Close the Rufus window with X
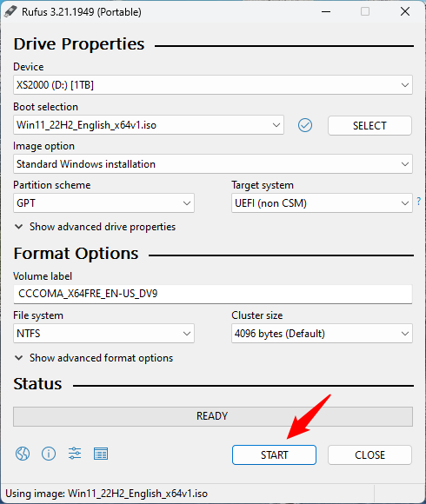 tap(405, 12)
